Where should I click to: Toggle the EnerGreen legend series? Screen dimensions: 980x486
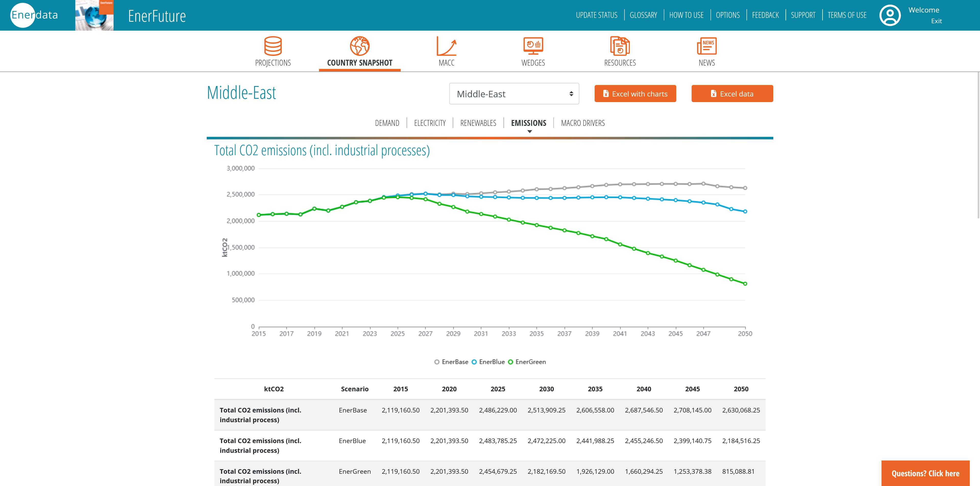pos(527,362)
